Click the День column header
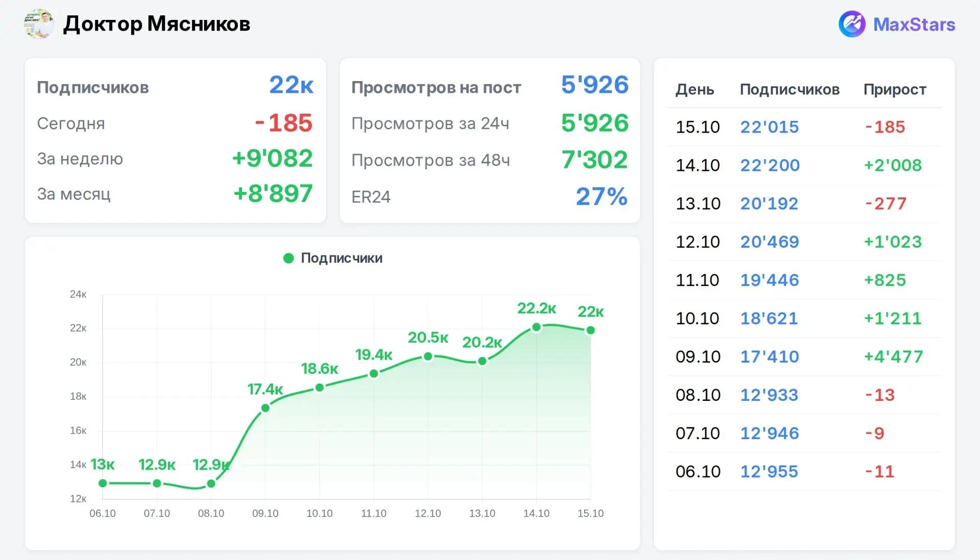The width and height of the screenshot is (980, 560). pos(695,90)
